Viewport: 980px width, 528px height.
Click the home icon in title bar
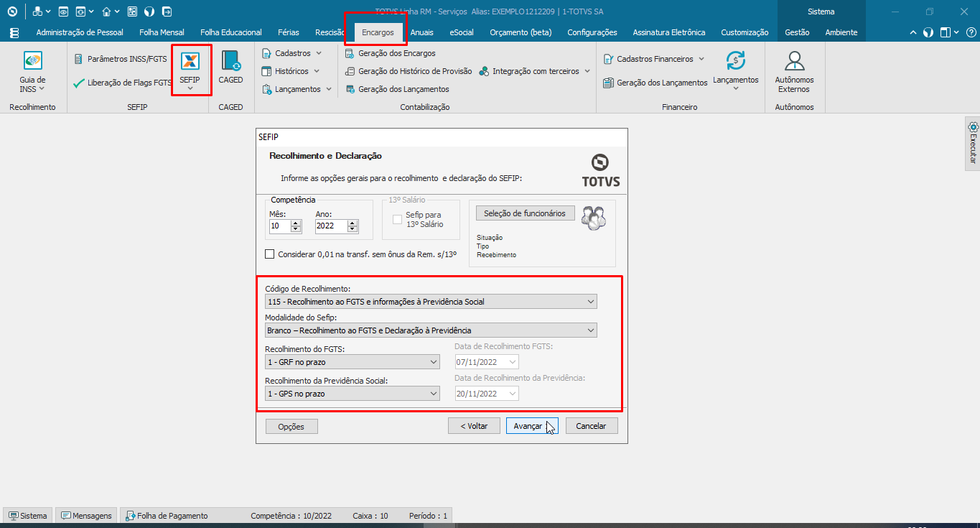click(x=106, y=11)
